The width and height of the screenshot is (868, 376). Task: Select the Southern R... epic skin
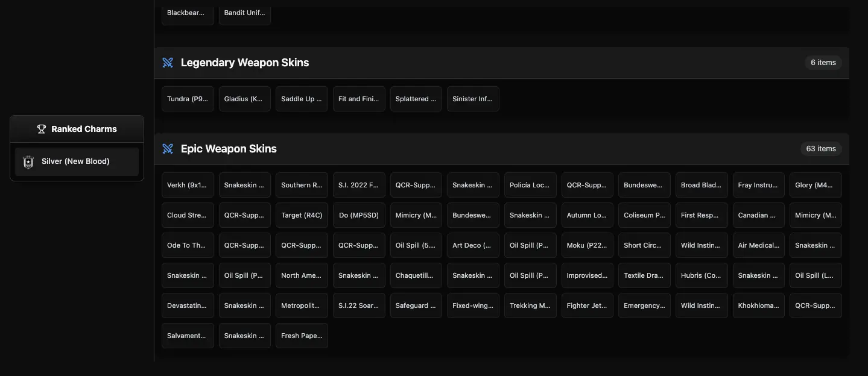302,185
